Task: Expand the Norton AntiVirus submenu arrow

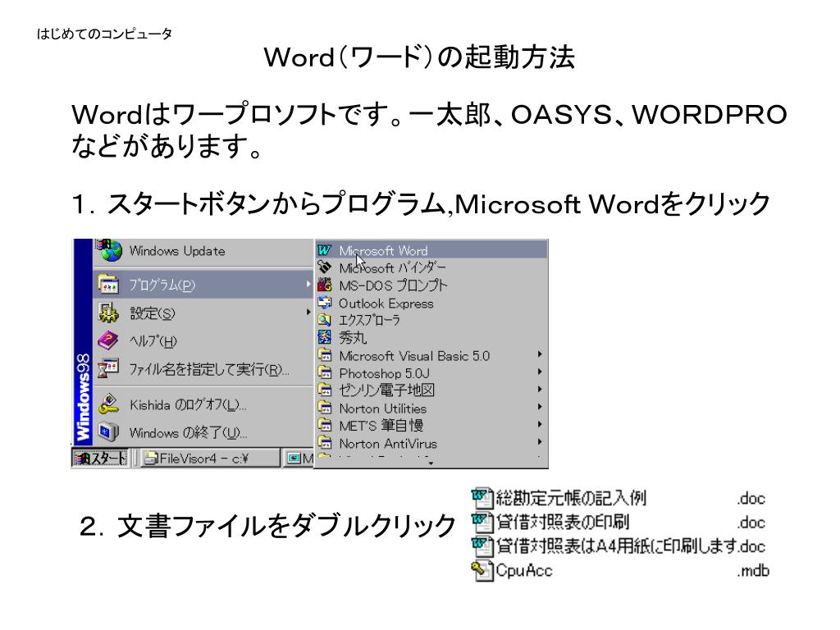Action: click(540, 442)
